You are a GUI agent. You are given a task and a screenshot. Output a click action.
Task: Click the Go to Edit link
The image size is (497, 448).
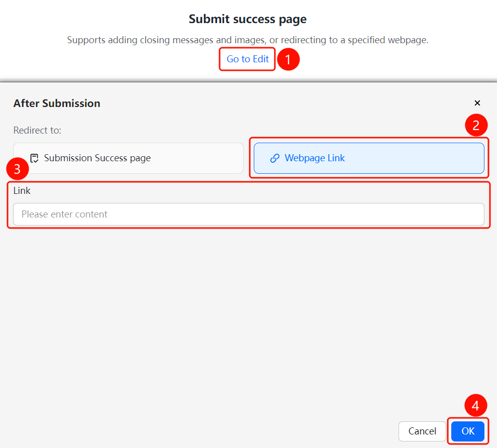pyautogui.click(x=248, y=59)
